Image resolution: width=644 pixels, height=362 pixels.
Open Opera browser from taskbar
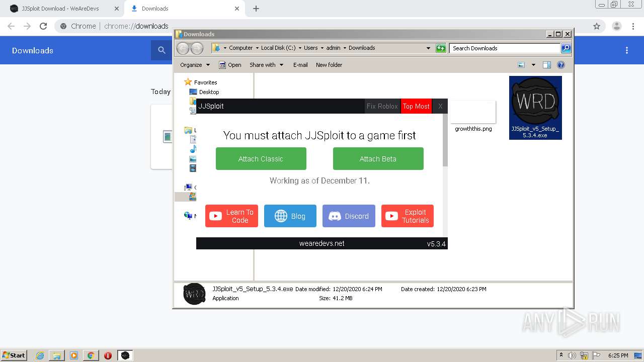108,355
